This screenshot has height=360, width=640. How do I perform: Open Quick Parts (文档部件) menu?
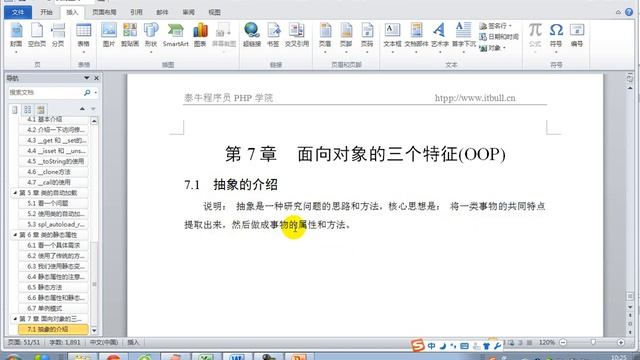click(416, 38)
